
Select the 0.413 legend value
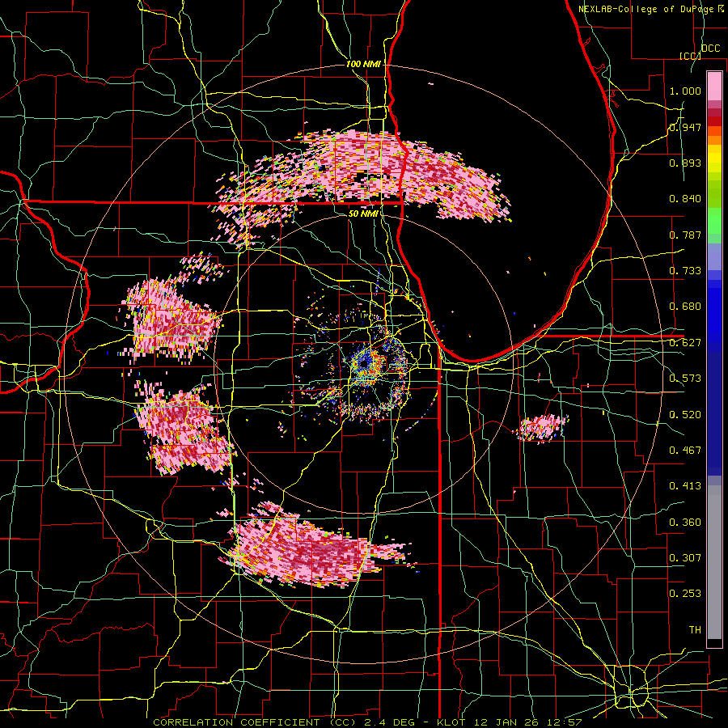pos(685,486)
